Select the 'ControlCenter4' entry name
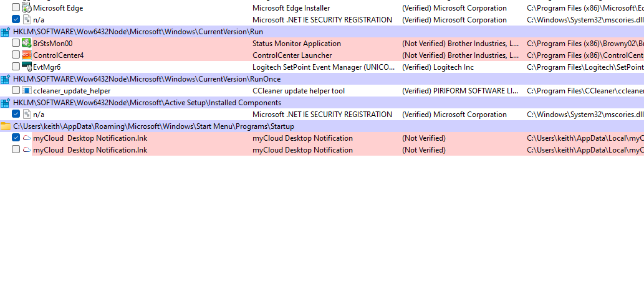Viewport: 644px width, 297px height. click(59, 55)
